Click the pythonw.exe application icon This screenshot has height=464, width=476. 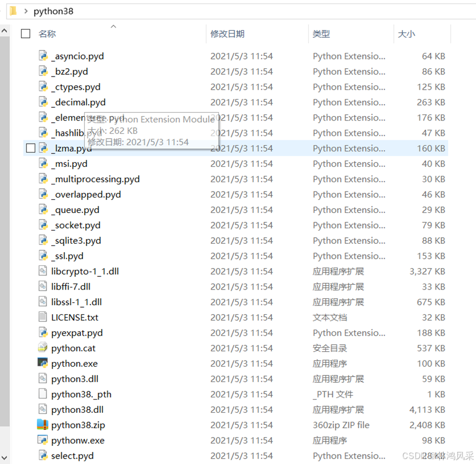point(43,440)
